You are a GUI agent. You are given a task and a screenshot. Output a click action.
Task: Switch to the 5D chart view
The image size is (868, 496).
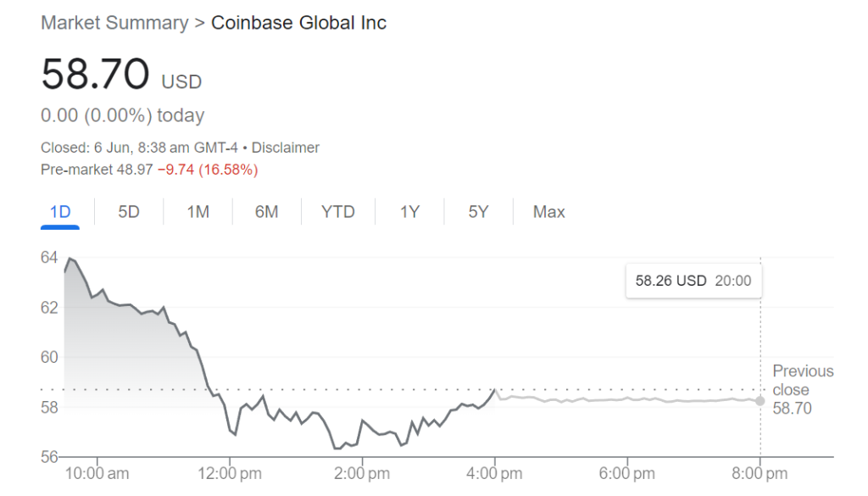[x=128, y=212]
